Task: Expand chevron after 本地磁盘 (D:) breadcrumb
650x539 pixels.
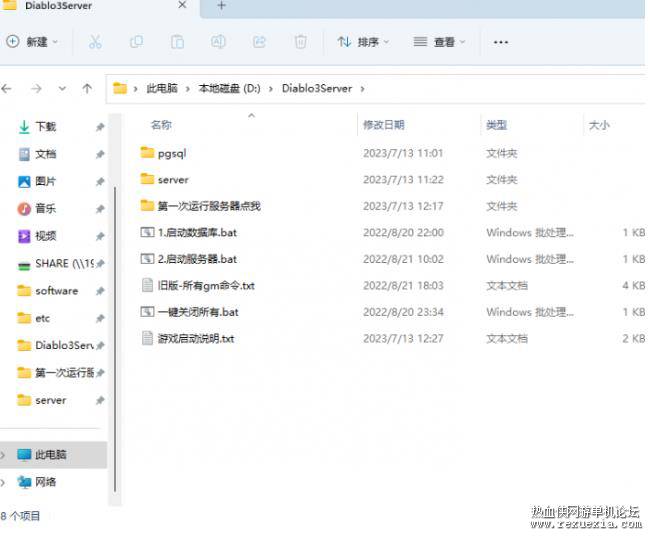Action: [271, 89]
